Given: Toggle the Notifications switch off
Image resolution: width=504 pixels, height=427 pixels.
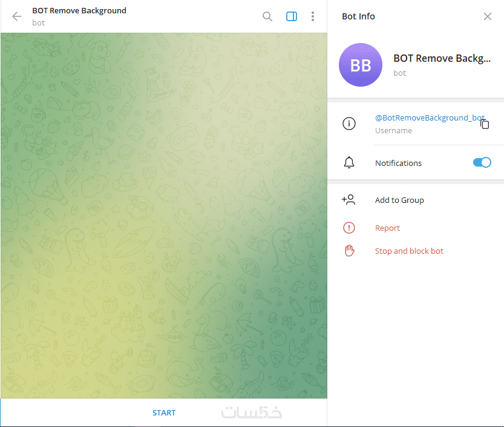Looking at the screenshot, I should tap(482, 162).
